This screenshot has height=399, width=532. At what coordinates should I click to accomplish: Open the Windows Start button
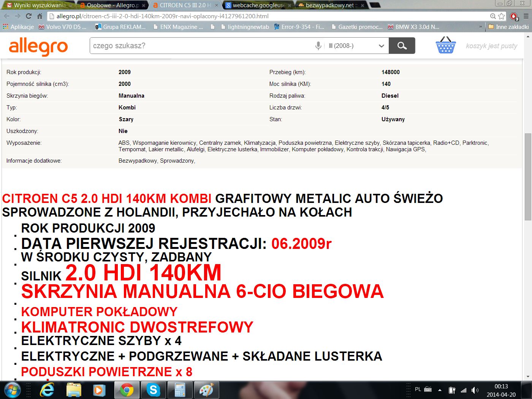[x=12, y=390]
